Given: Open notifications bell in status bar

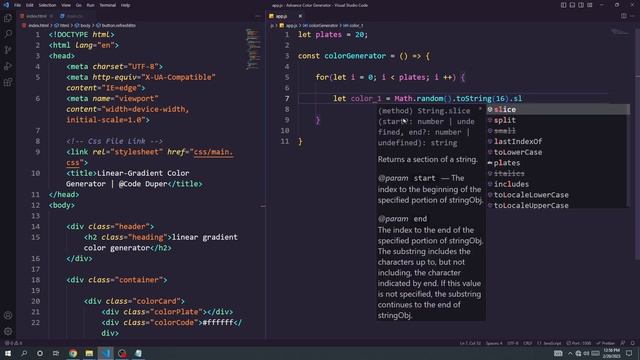Looking at the screenshot, I should point(632,343).
